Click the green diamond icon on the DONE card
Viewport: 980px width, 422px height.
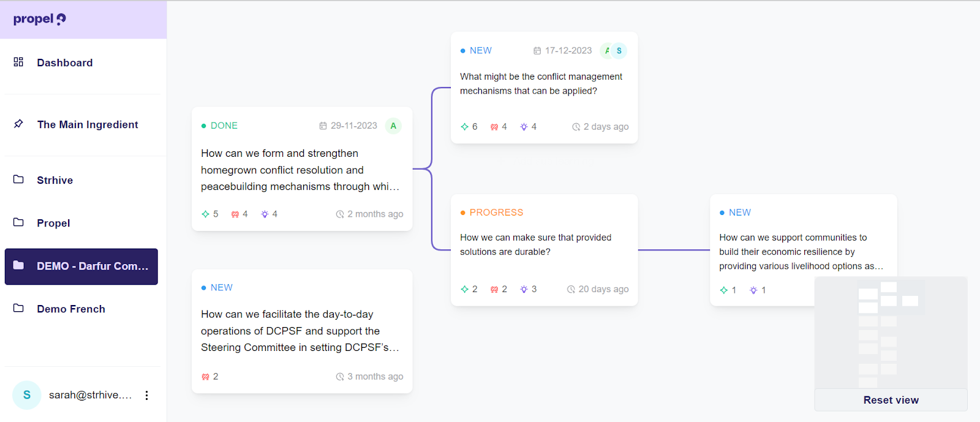pyautogui.click(x=205, y=214)
